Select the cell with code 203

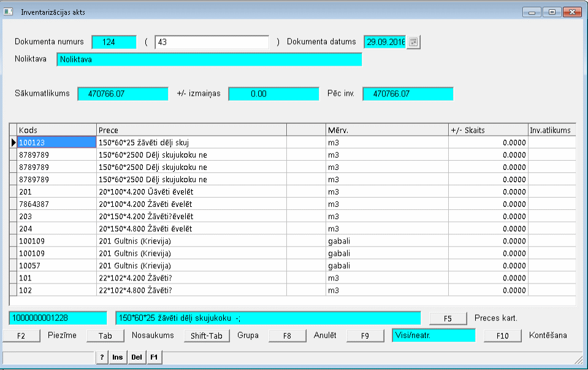click(x=56, y=217)
